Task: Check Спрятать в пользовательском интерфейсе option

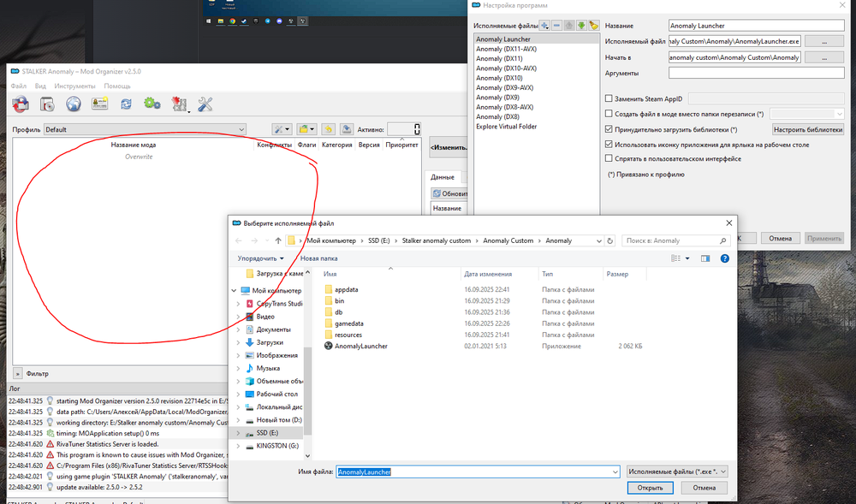Action: tap(609, 158)
